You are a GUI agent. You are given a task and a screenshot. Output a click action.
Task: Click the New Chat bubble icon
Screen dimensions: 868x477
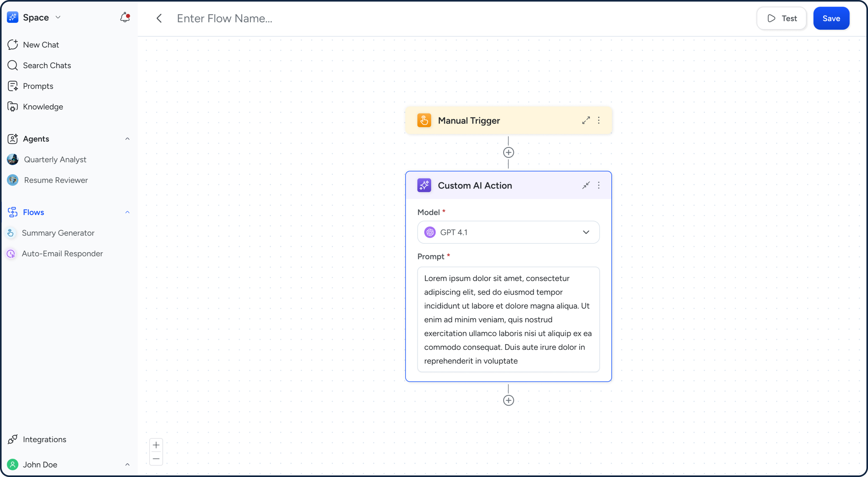coord(12,45)
